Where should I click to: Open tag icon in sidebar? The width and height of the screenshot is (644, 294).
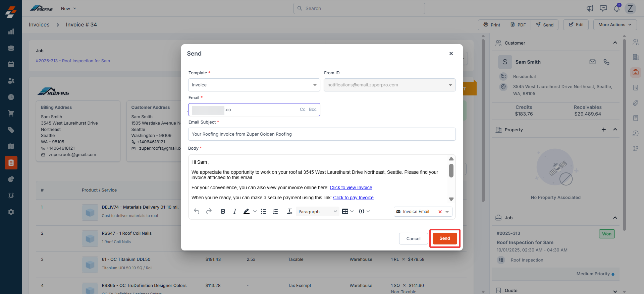tap(11, 130)
